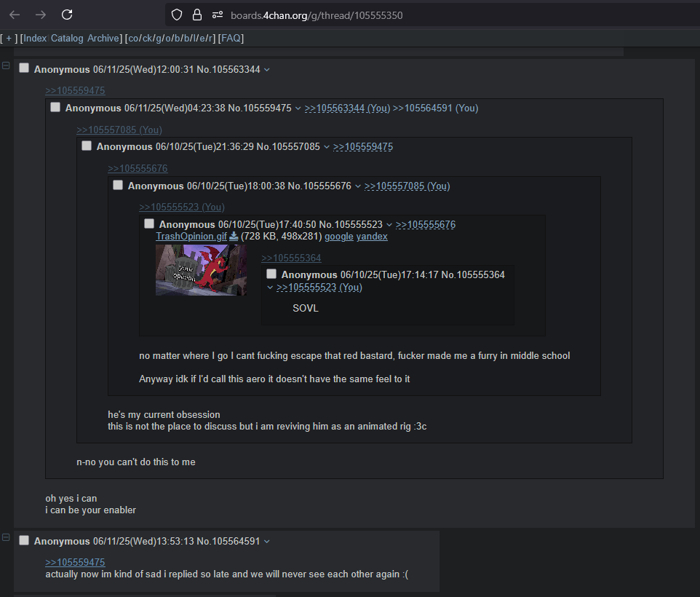This screenshot has height=597, width=700.
Task: Open the Archive link
Action: click(103, 39)
